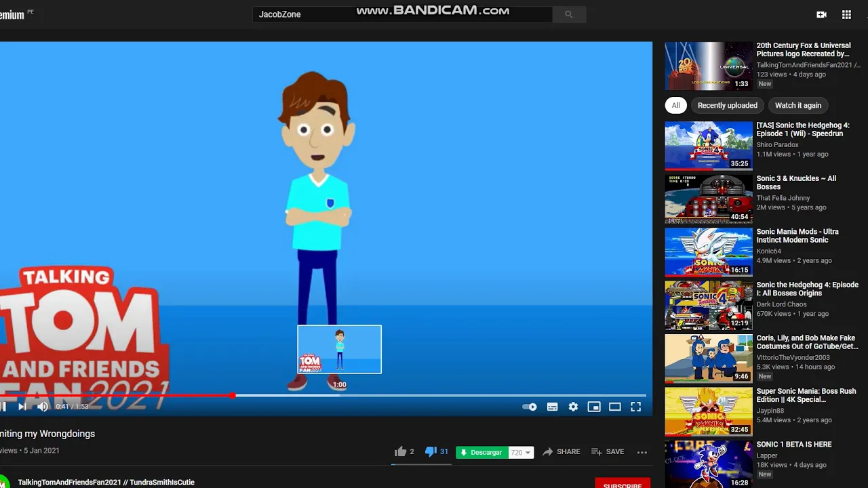Click title 'Super Sonic Mania: Boss Rush Edition'
This screenshot has height=488, width=868.
(806, 395)
